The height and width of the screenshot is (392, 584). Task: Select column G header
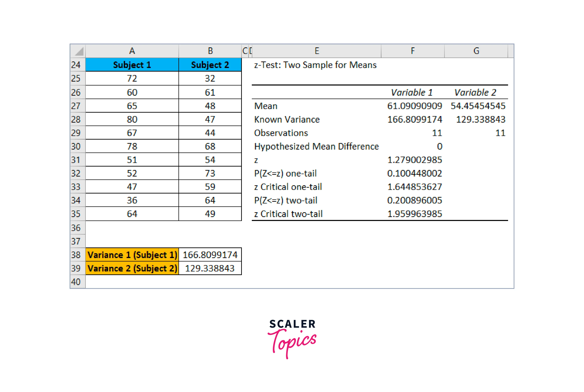point(476,51)
